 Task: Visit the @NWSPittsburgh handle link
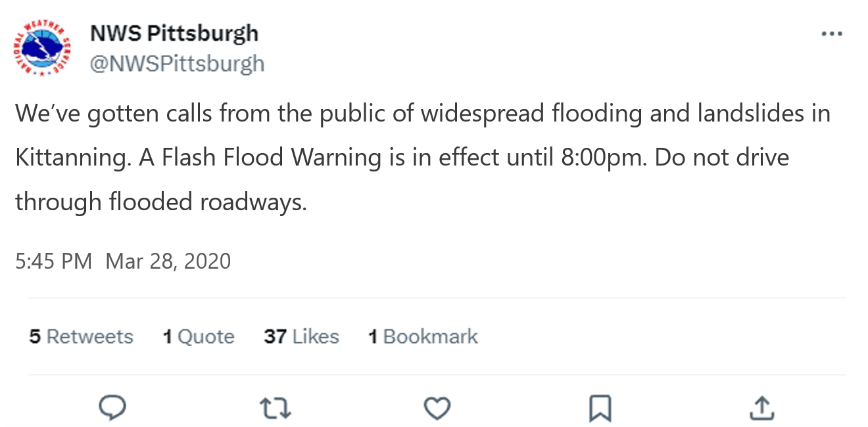point(177,64)
